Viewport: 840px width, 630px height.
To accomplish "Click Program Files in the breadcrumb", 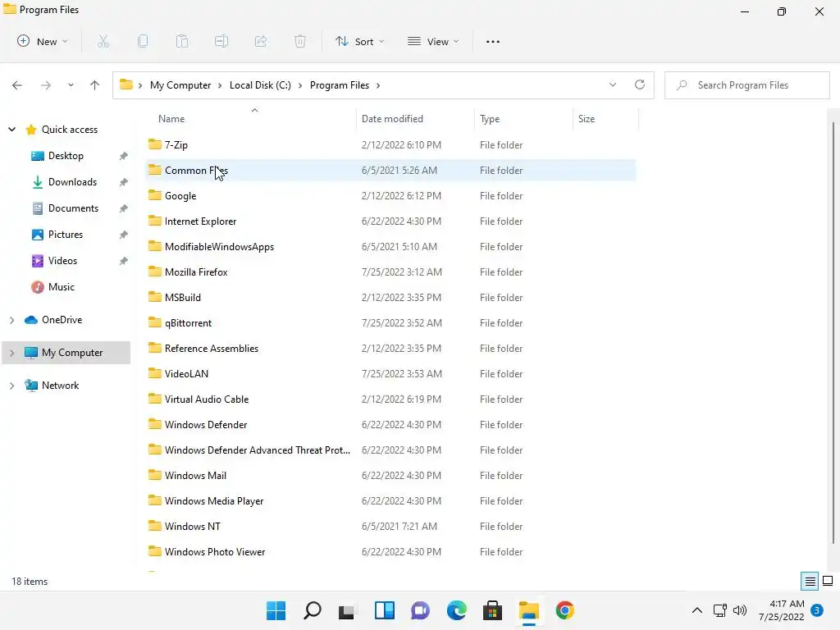I will click(x=340, y=85).
